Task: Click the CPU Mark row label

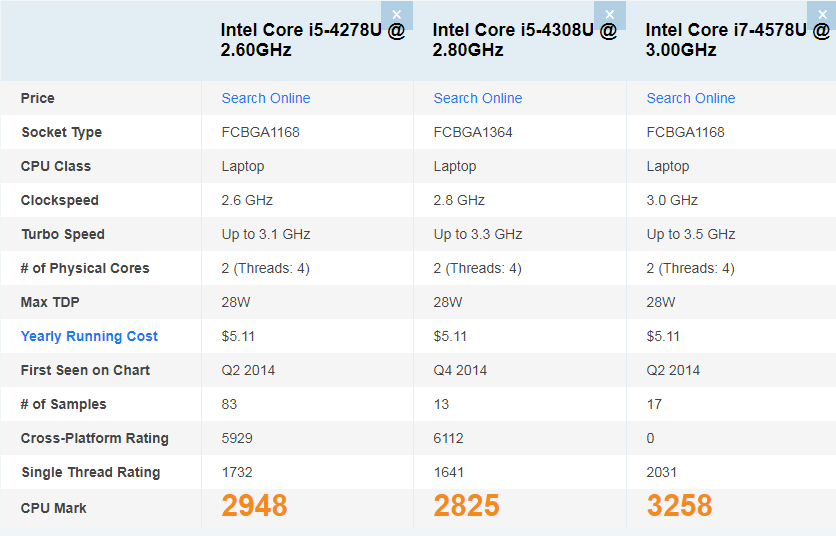Action: (x=54, y=508)
